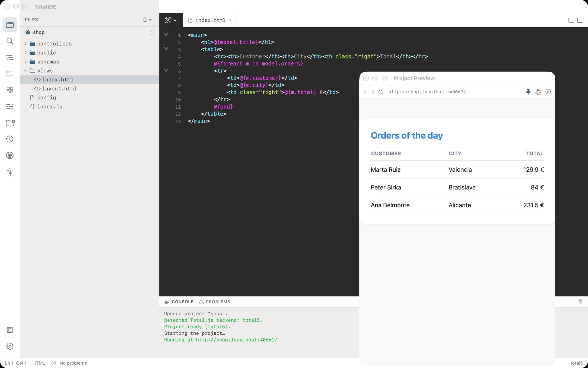Fold the table tag at line 3

[x=166, y=49]
